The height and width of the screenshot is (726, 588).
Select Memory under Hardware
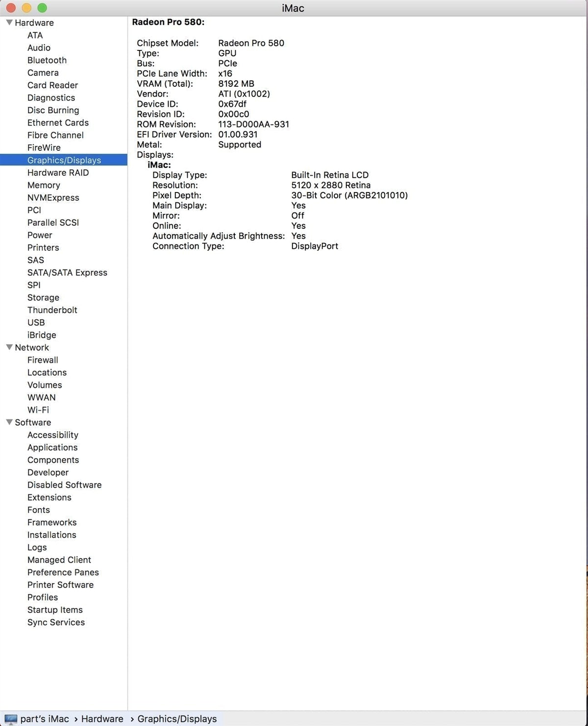tap(44, 185)
